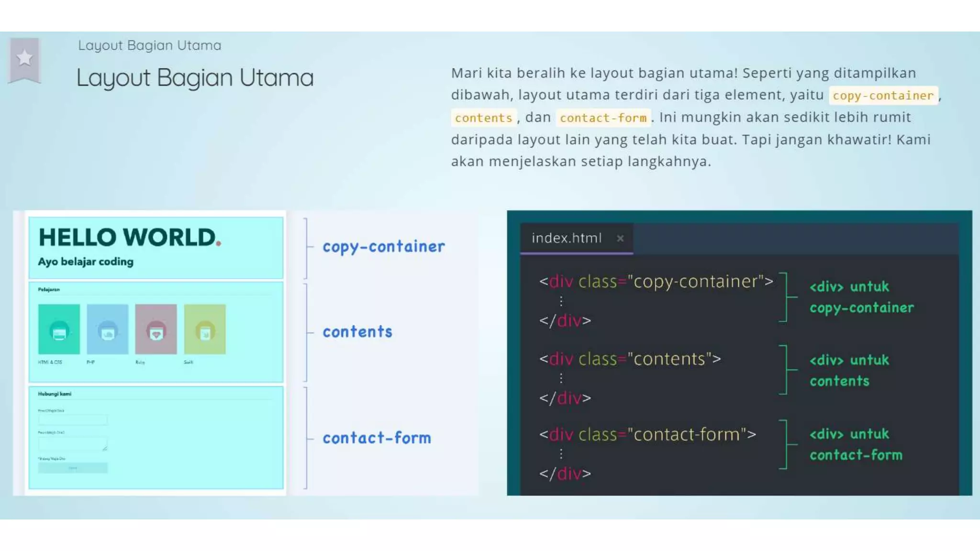This screenshot has width=980, height=551.
Task: Click the HTML & CSS course card icon
Action: coord(59,330)
